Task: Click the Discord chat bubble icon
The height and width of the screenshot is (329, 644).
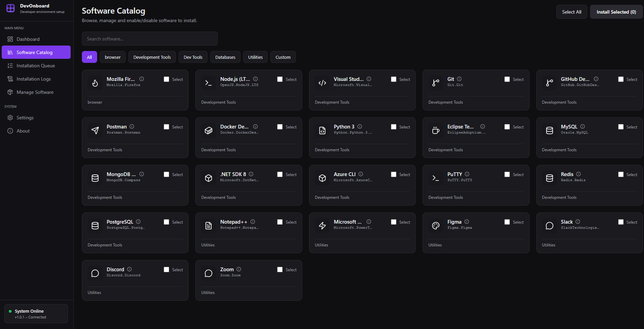Action: click(95, 273)
